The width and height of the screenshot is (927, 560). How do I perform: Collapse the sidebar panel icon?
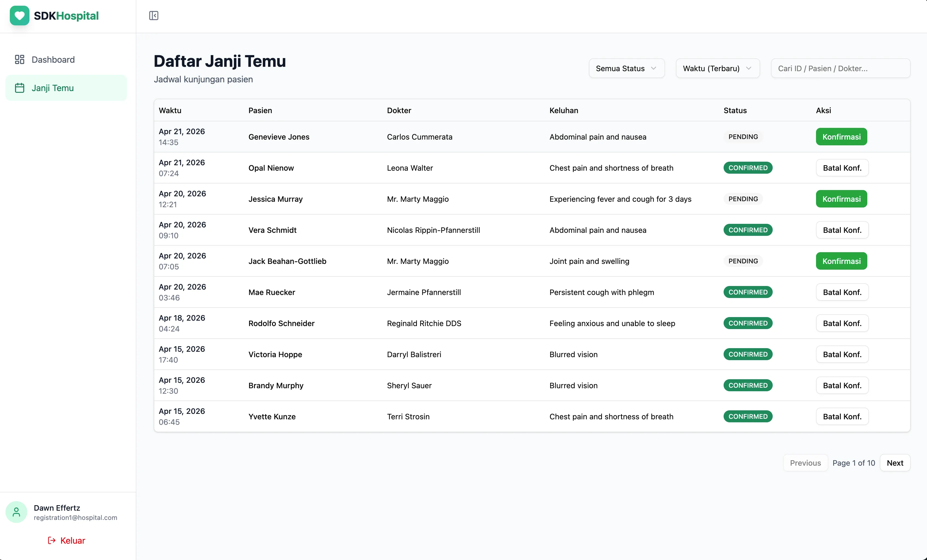[154, 16]
